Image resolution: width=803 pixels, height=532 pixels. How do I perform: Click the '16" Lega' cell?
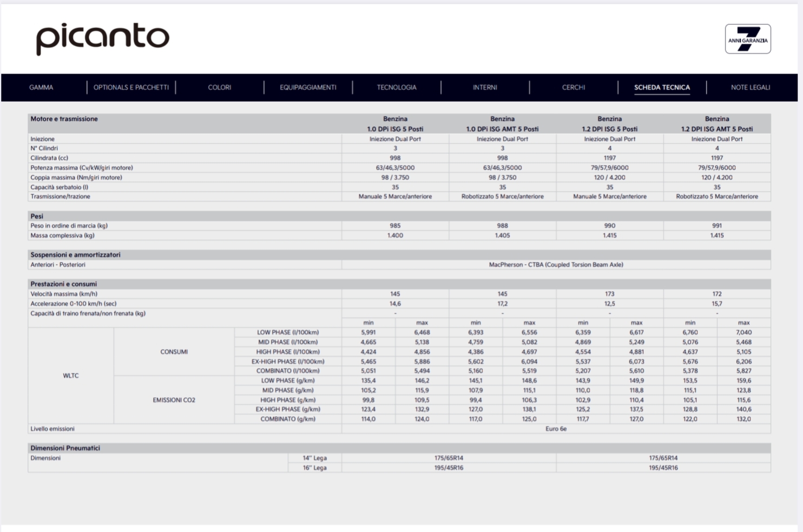pos(314,468)
